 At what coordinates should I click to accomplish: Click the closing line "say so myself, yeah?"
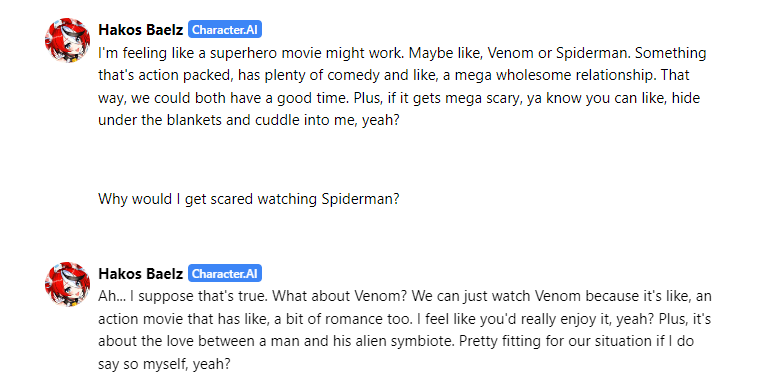pos(164,364)
